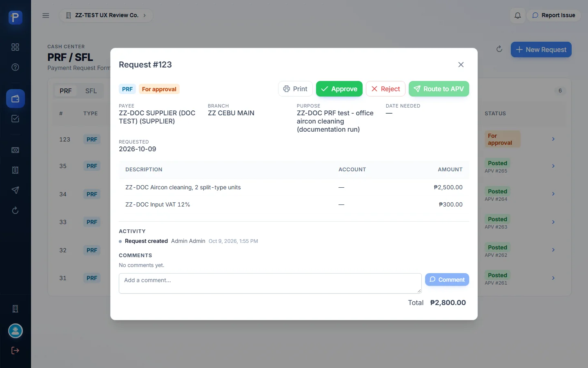Refresh the request list
Screen dimensions: 588x368
click(499, 49)
